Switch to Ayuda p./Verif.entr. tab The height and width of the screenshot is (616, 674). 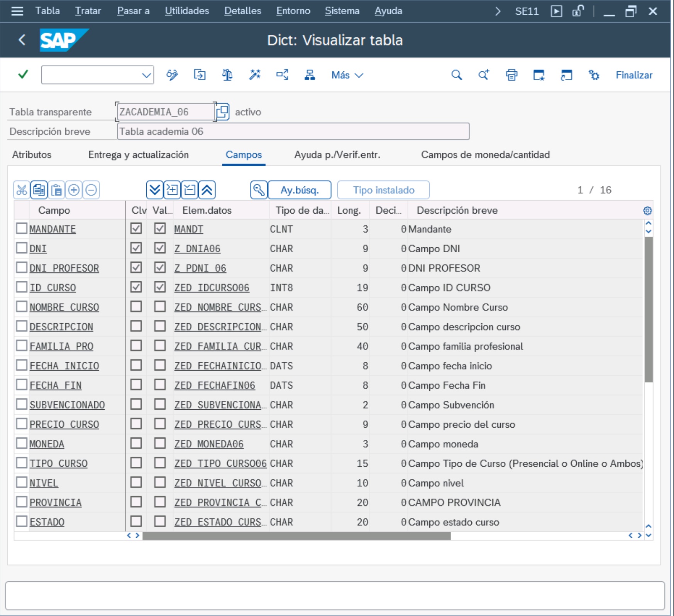pyautogui.click(x=337, y=155)
